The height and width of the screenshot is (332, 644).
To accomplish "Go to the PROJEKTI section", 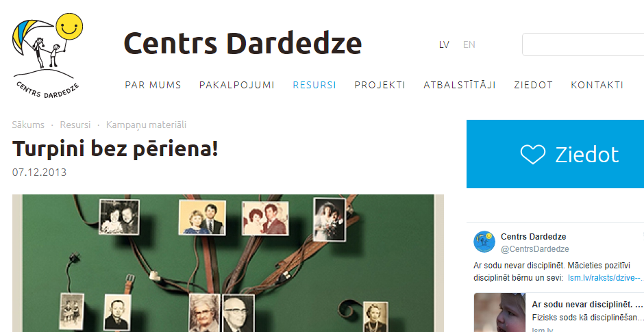I will pyautogui.click(x=380, y=85).
